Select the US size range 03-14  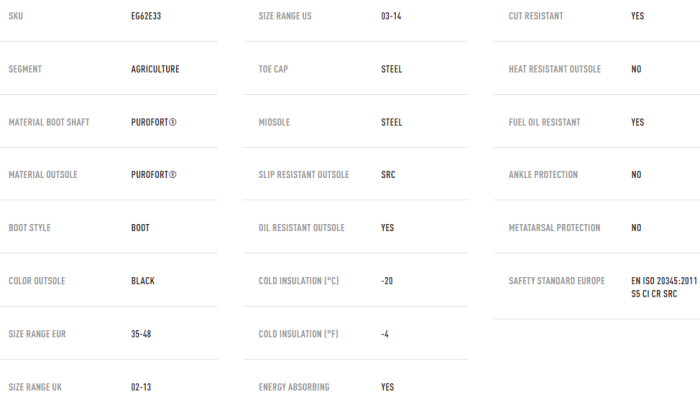[394, 16]
